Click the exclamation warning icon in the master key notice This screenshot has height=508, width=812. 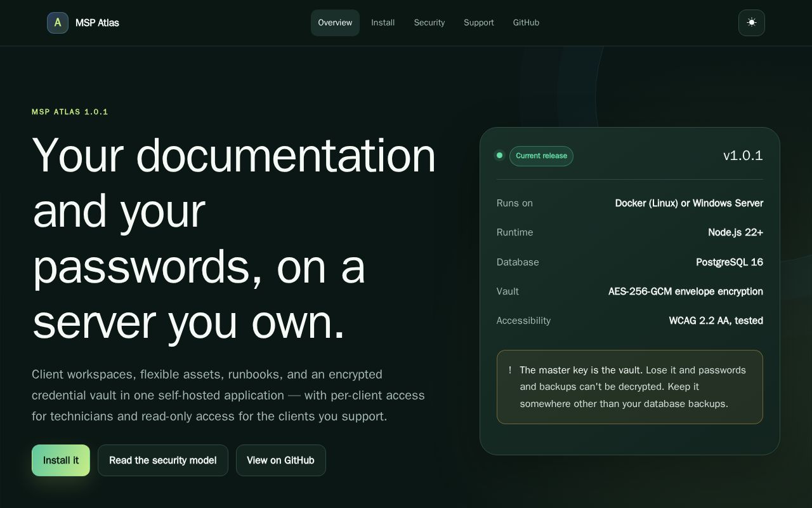pos(510,370)
